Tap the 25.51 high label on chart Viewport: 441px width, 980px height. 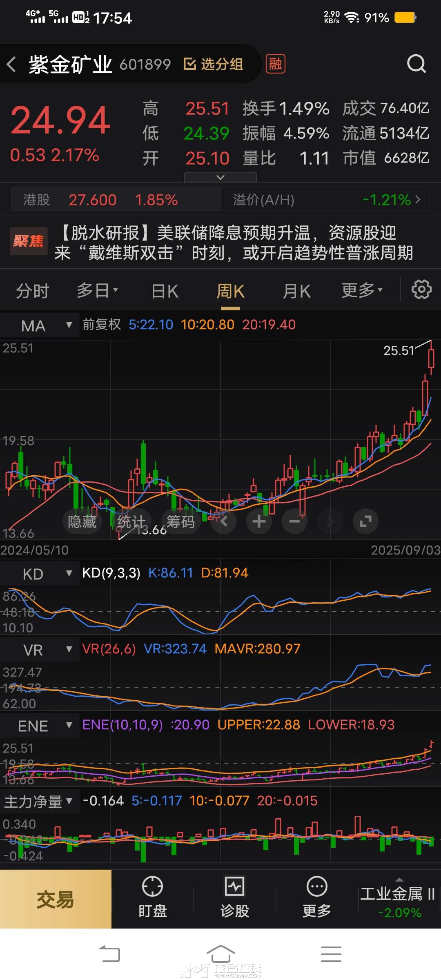click(399, 350)
